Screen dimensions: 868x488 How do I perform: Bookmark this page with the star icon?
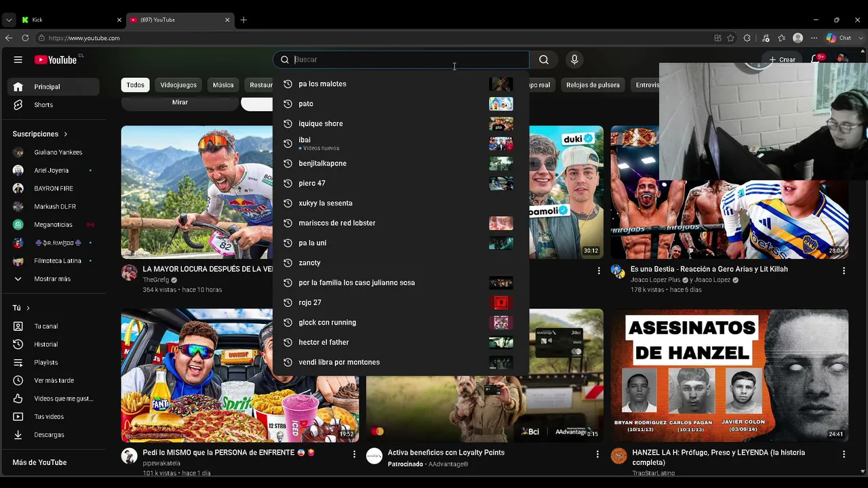[x=730, y=38]
